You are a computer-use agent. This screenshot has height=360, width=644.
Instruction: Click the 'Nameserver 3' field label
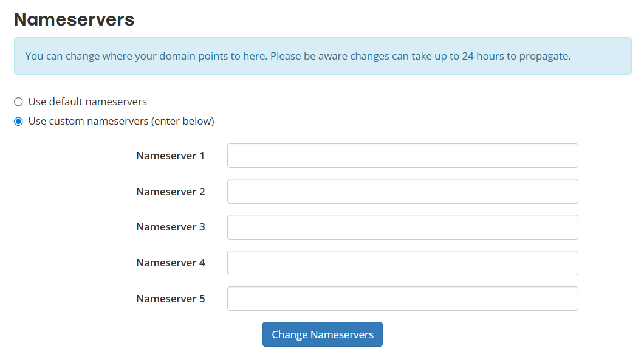pos(171,227)
